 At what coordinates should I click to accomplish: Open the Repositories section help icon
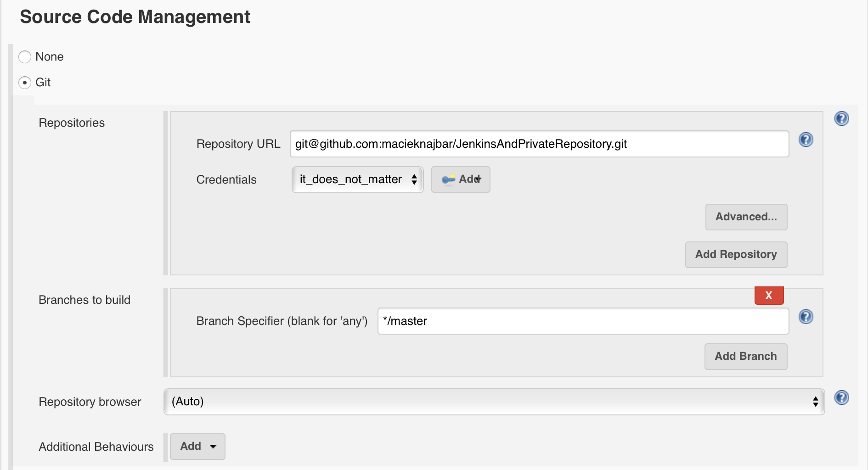tap(842, 118)
